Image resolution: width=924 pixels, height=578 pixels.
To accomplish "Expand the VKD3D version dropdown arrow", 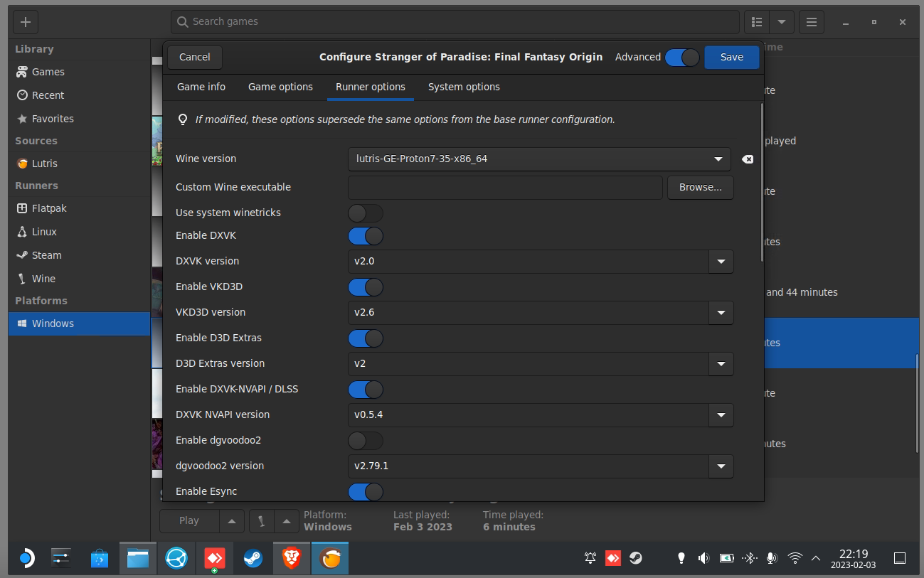I will click(x=721, y=313).
